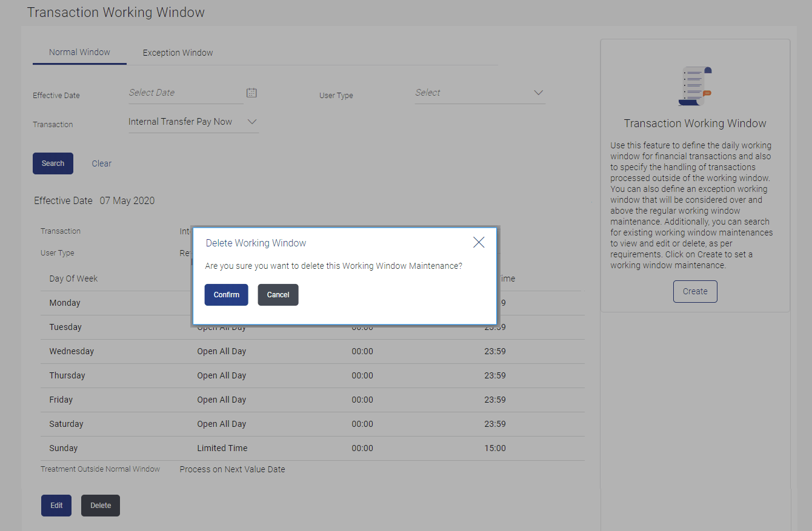Click 00:00 start time for Thursday
This screenshot has height=531, width=812.
(x=362, y=375)
